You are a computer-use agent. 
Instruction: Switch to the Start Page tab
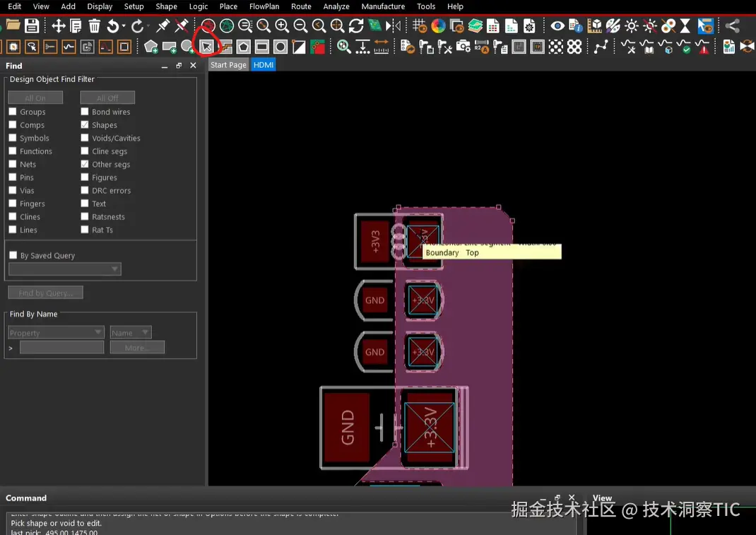pos(228,64)
